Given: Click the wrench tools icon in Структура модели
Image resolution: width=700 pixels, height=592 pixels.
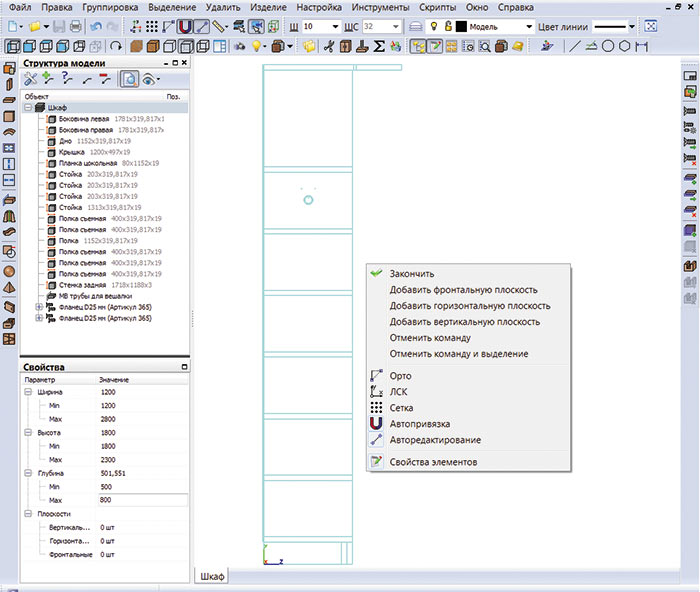Looking at the screenshot, I should coord(30,78).
